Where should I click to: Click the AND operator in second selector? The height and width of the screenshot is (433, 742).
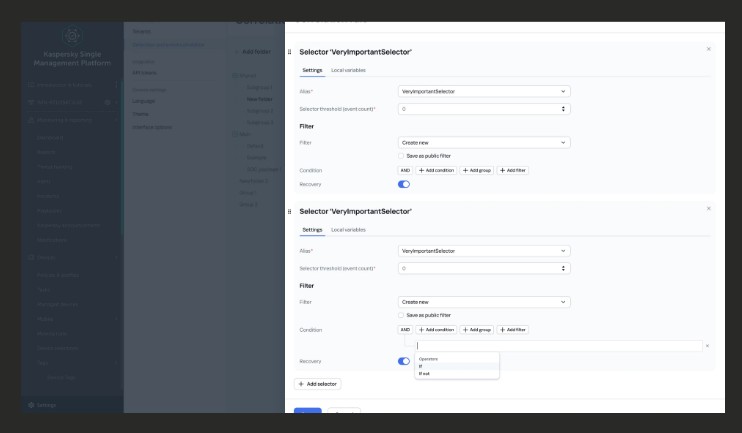click(x=405, y=329)
